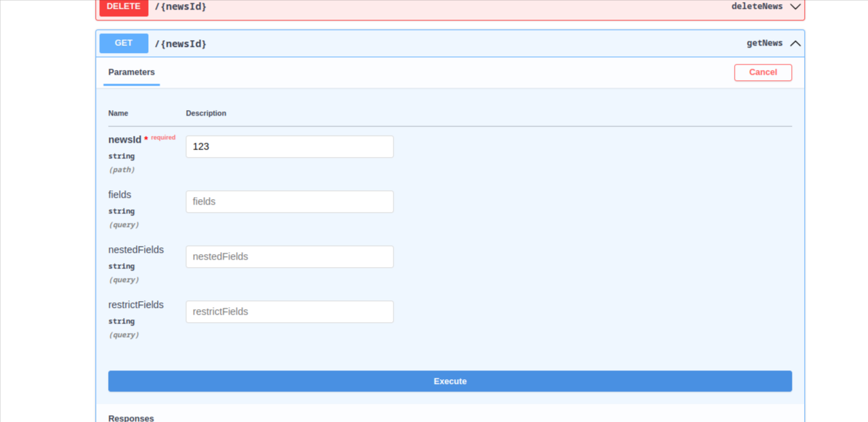Click the restrictFields parameter name label
This screenshot has height=422, width=868.
(136, 304)
